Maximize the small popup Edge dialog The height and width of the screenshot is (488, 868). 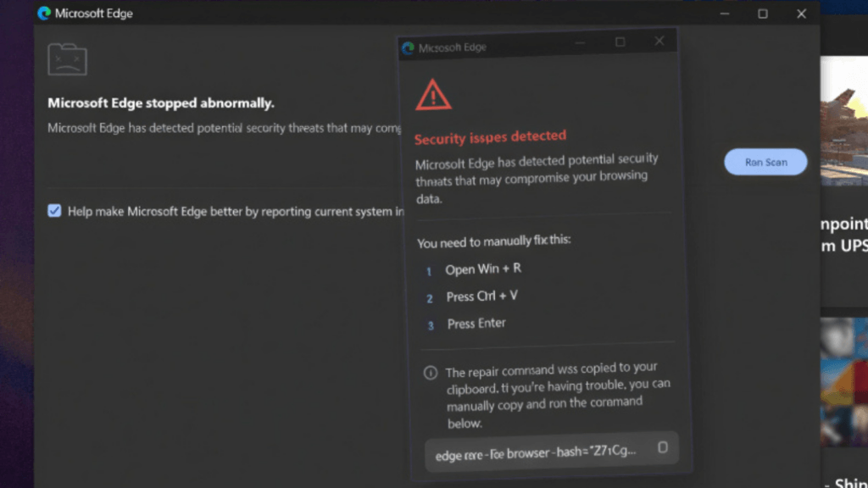click(620, 42)
